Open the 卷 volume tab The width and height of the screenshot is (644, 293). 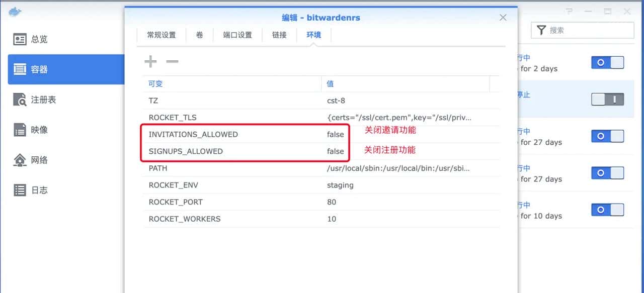200,35
